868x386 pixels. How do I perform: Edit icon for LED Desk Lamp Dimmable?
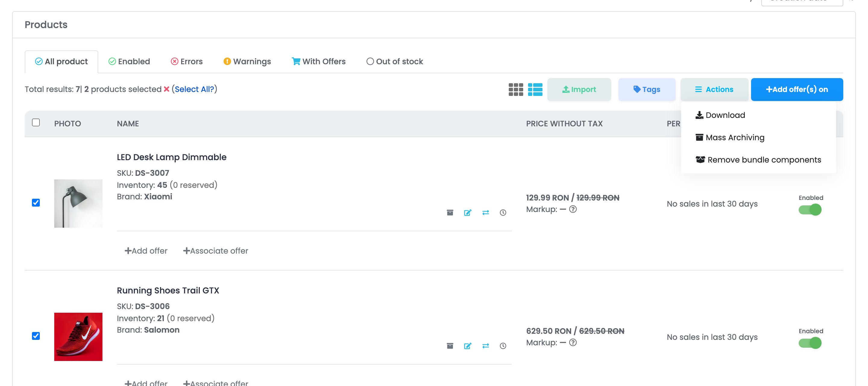tap(468, 212)
